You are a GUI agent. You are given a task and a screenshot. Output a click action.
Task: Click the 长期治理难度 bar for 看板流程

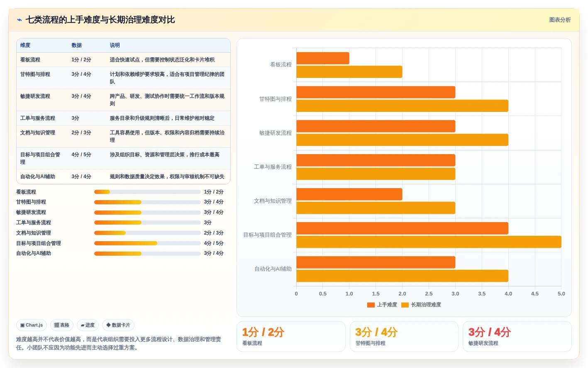click(349, 72)
